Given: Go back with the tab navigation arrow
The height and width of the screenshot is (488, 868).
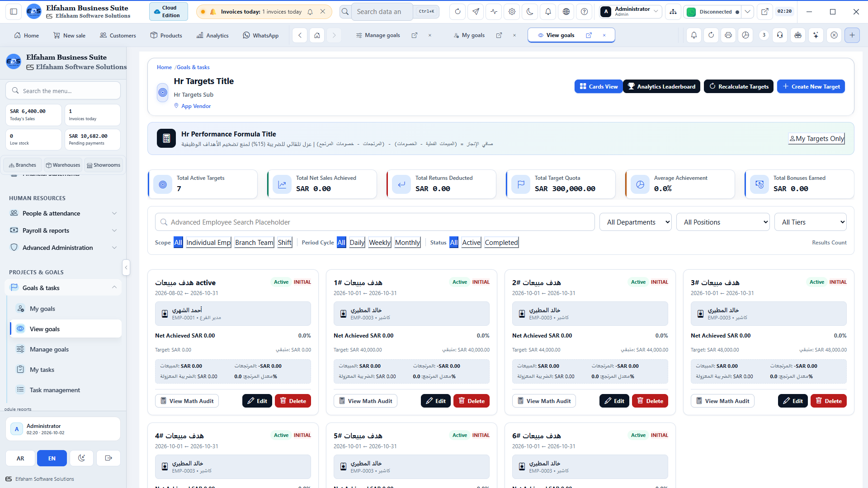Looking at the screenshot, I should coord(300,35).
